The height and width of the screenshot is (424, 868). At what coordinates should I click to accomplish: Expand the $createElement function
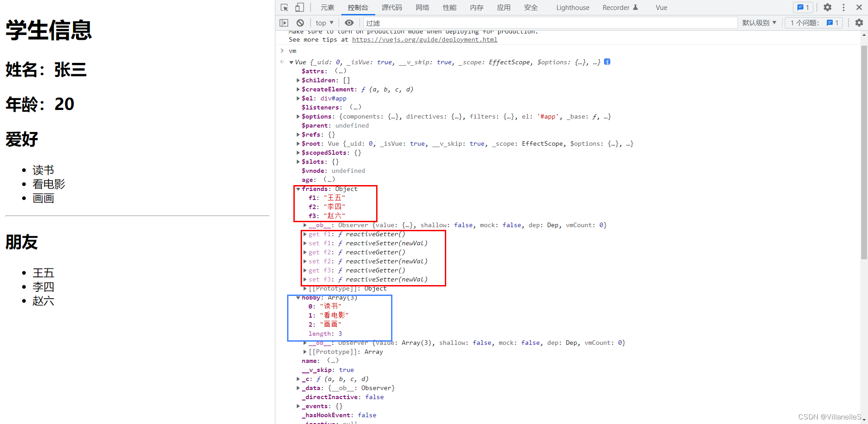click(x=298, y=90)
